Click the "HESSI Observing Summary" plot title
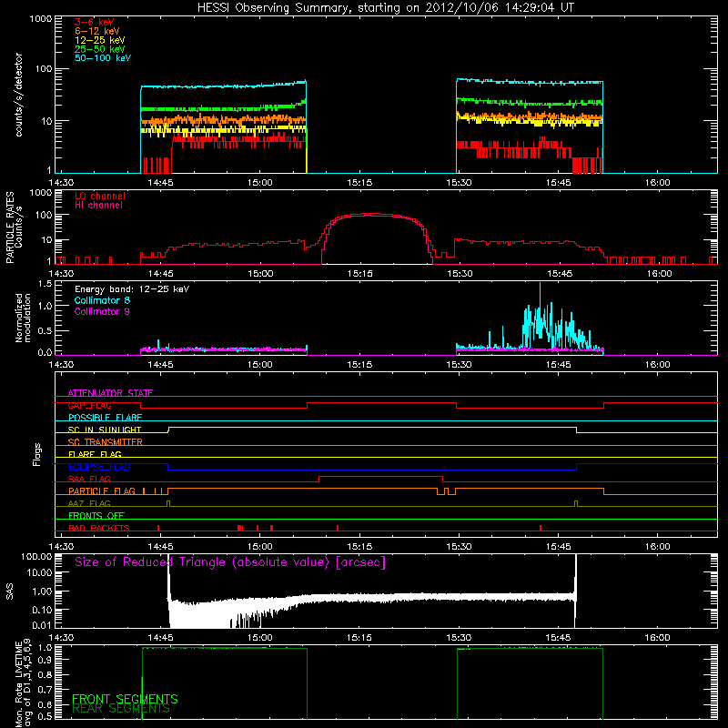This screenshot has height=728, width=728. (x=386, y=7)
